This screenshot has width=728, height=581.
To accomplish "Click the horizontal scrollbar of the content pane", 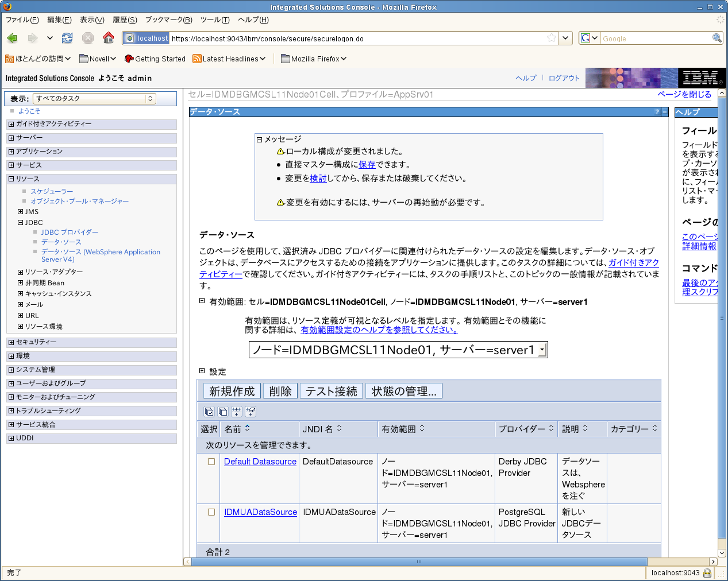I will click(419, 561).
